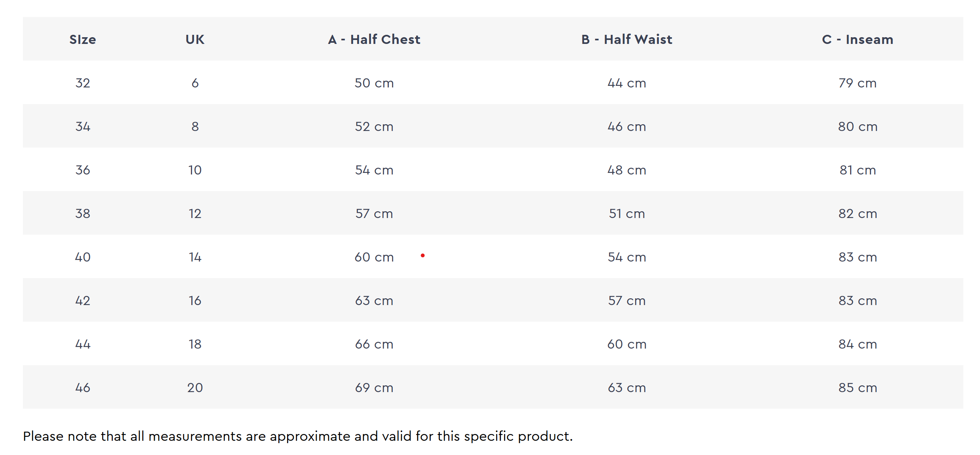Image resolution: width=980 pixels, height=455 pixels.
Task: Select UK size 16 cell
Action: click(195, 301)
